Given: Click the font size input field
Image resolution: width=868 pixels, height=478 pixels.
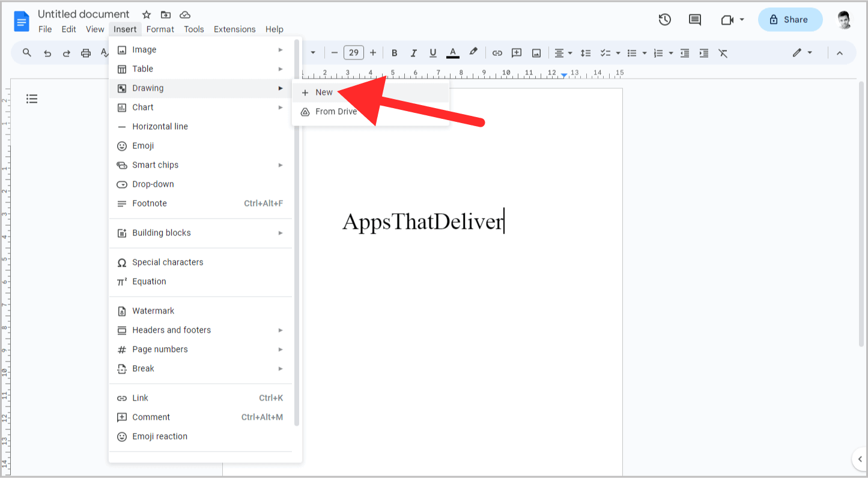Looking at the screenshot, I should 354,53.
